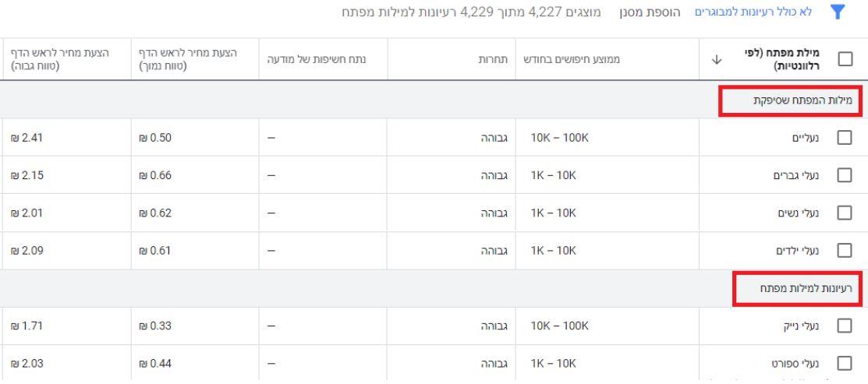
Task: Enable the checkbox for נעלי ילדים
Action: 844,250
